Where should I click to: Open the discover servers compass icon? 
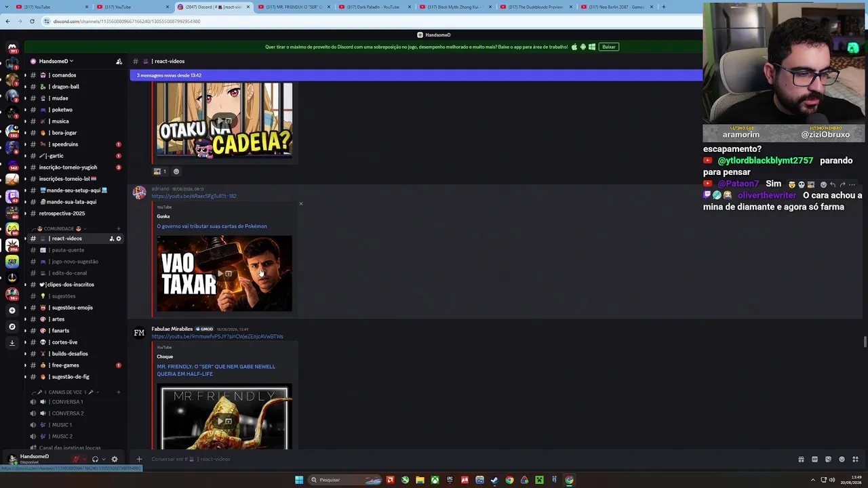pyautogui.click(x=12, y=327)
